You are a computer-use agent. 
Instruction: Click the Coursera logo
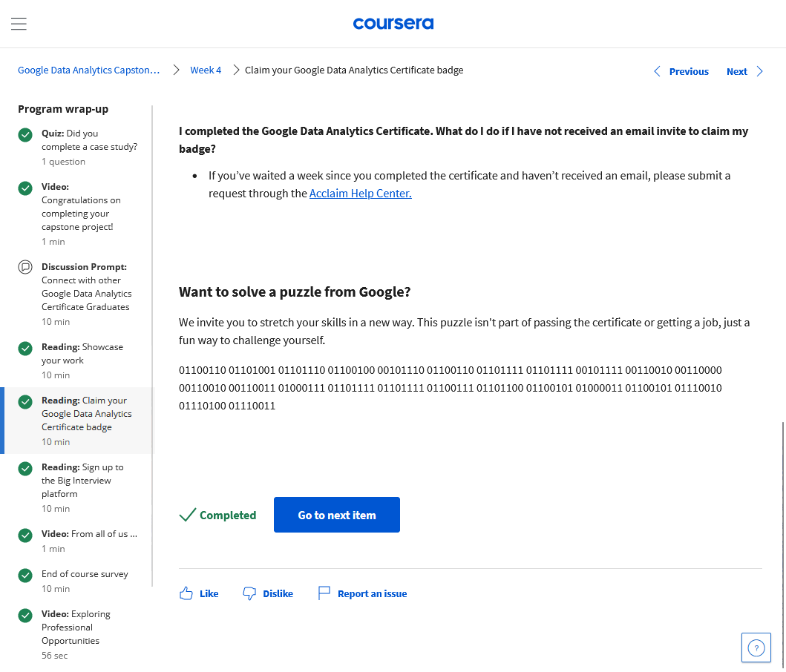tap(393, 24)
